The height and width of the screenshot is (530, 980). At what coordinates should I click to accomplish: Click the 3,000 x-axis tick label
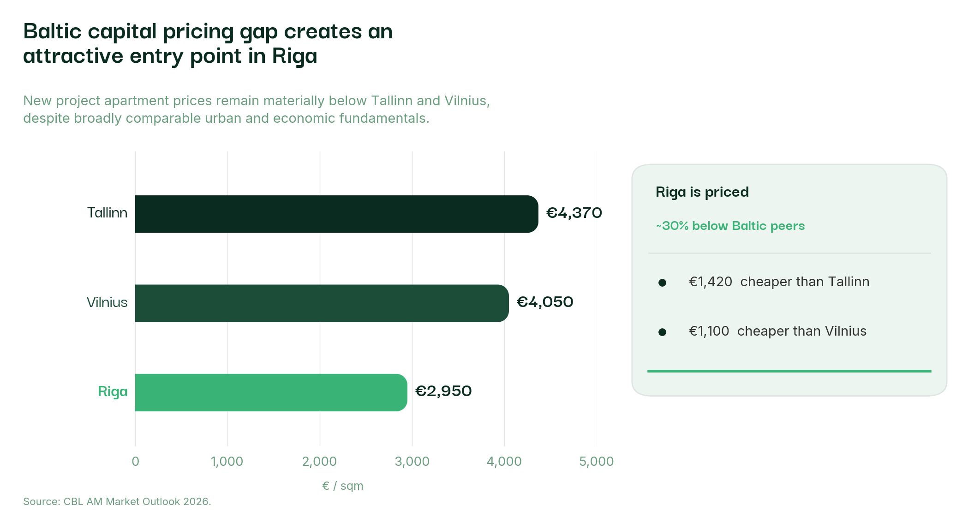point(412,461)
